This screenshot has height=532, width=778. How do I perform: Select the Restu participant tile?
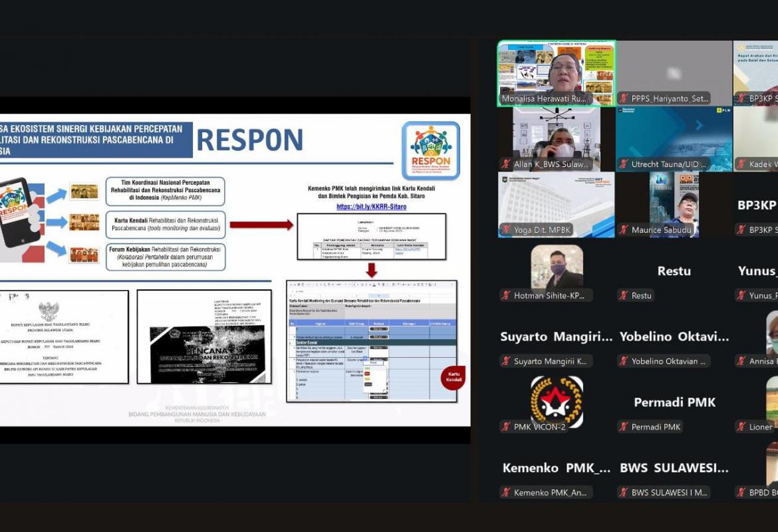tap(674, 271)
